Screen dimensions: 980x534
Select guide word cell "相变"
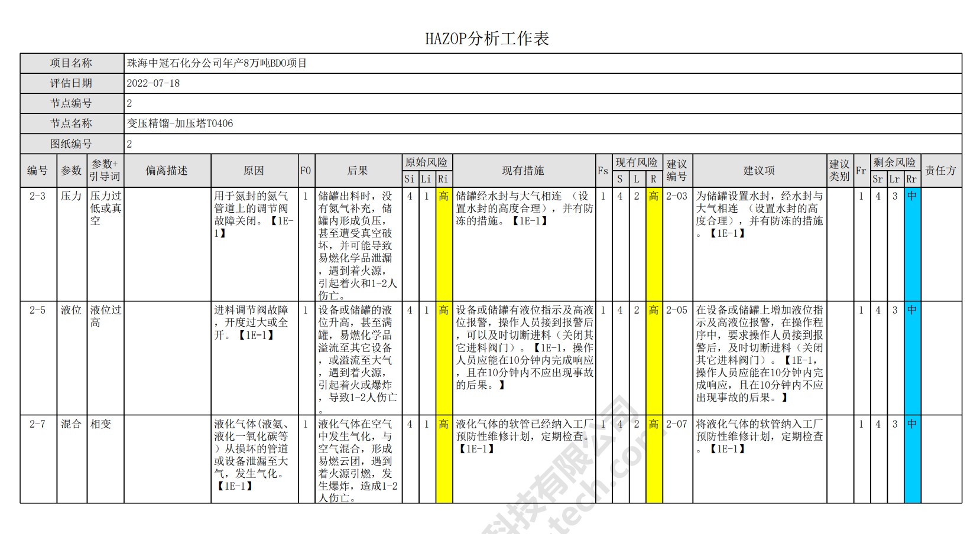[105, 459]
